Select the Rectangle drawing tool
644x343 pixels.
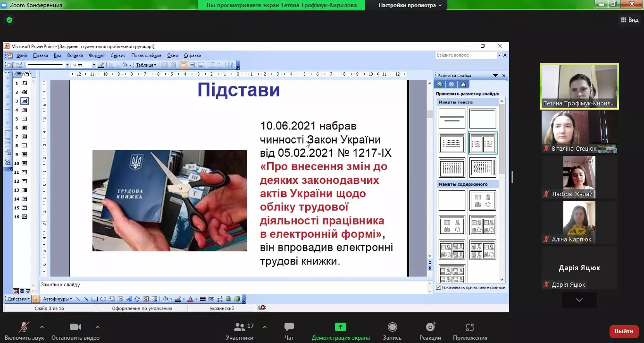(x=94, y=299)
